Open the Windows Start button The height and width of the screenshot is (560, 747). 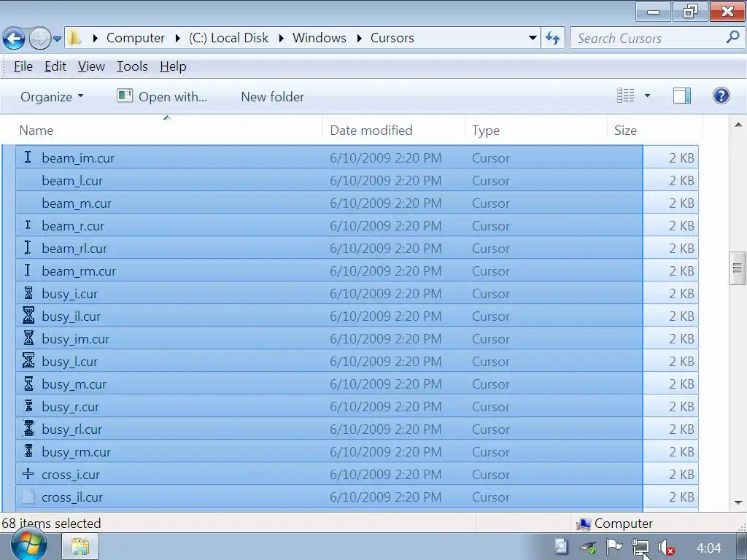click(29, 545)
